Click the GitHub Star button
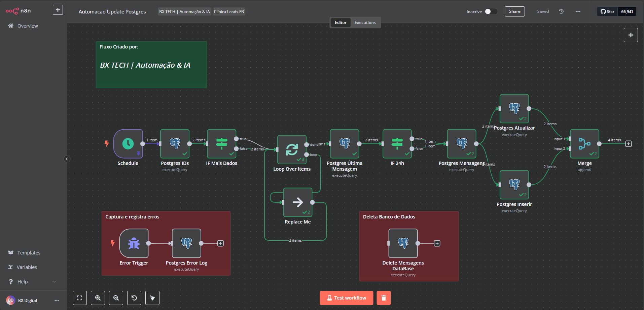Screen dimensions: 644x310 coord(607,11)
